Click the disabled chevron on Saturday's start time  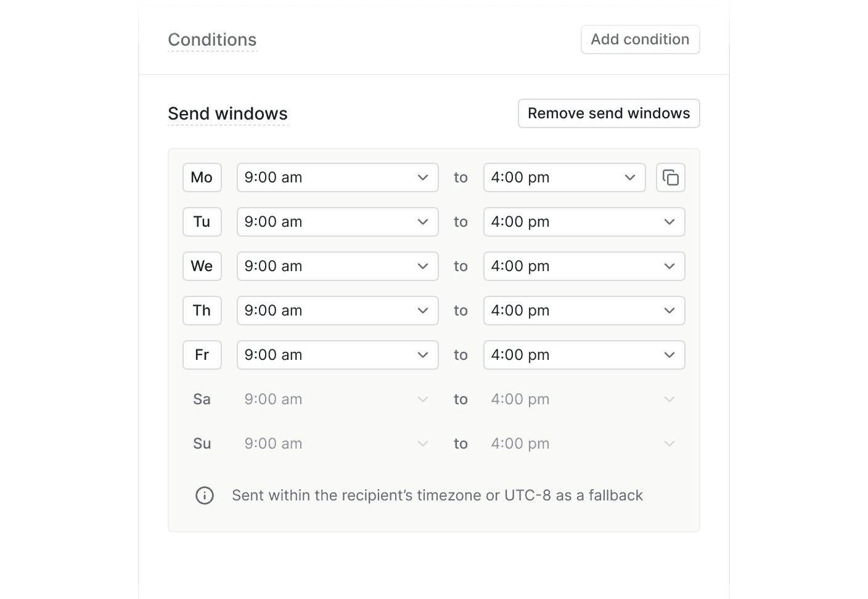423,399
